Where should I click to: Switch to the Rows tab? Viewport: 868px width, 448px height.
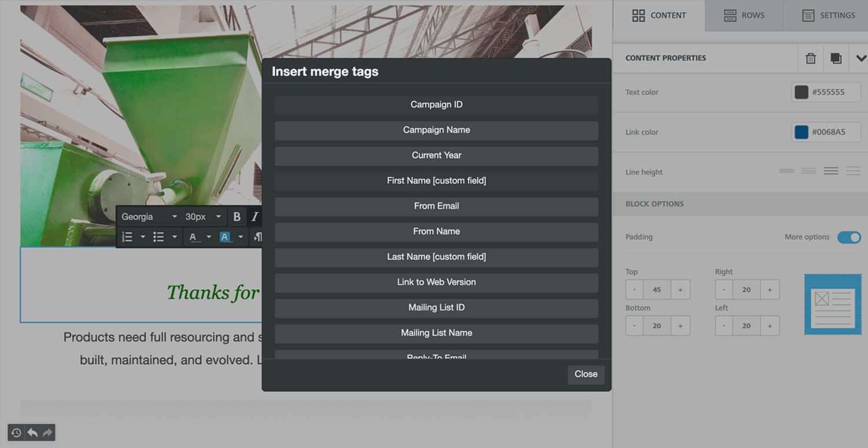point(744,16)
